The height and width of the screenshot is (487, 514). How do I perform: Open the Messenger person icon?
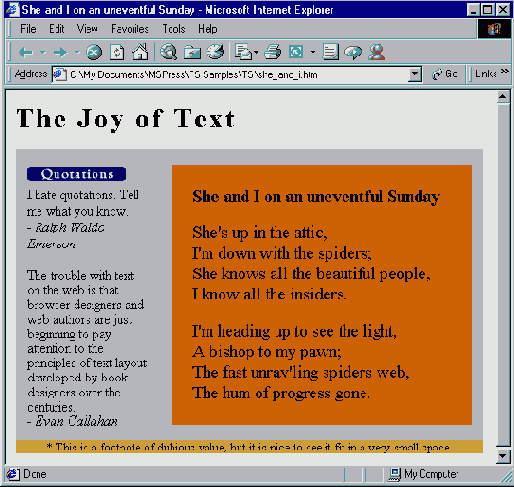pos(377,52)
